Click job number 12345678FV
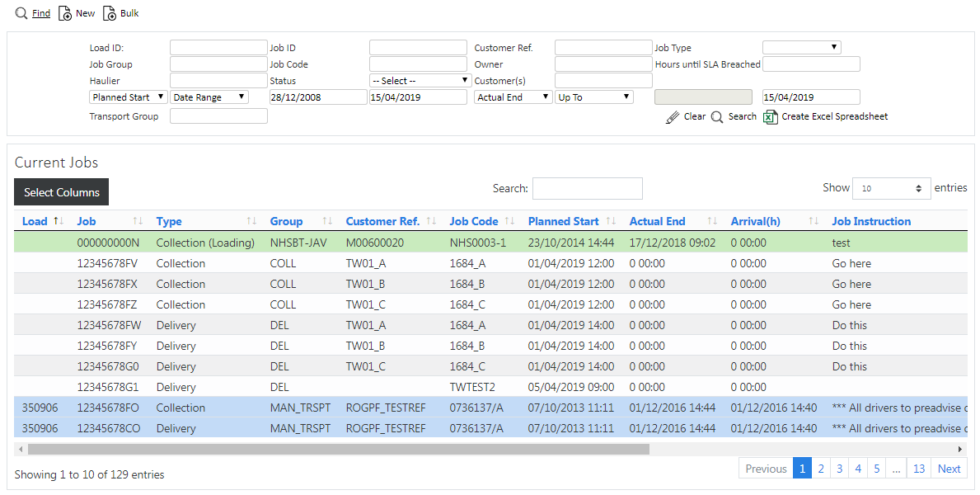Viewport: 980px width, 495px height. 107,263
